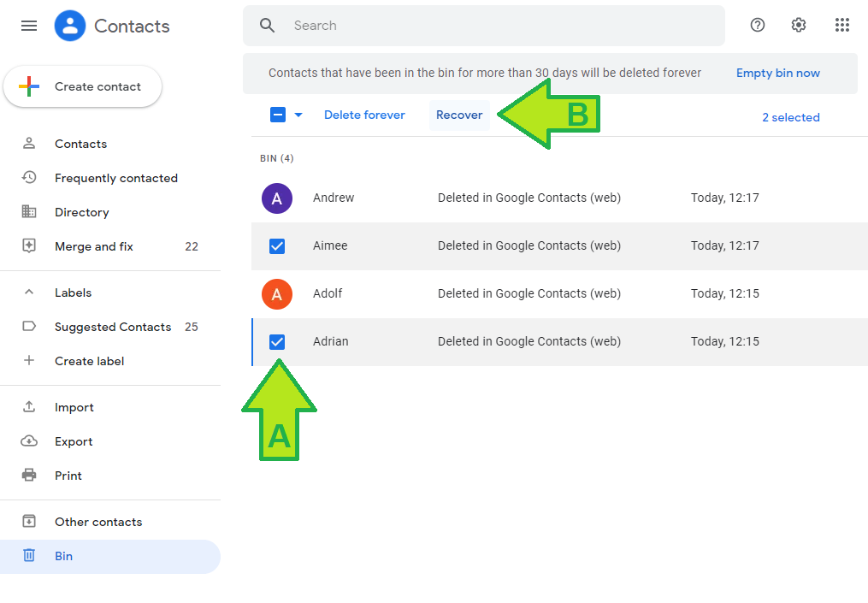Image resolution: width=868 pixels, height=603 pixels.
Task: Click the settings gear icon
Action: point(798,25)
